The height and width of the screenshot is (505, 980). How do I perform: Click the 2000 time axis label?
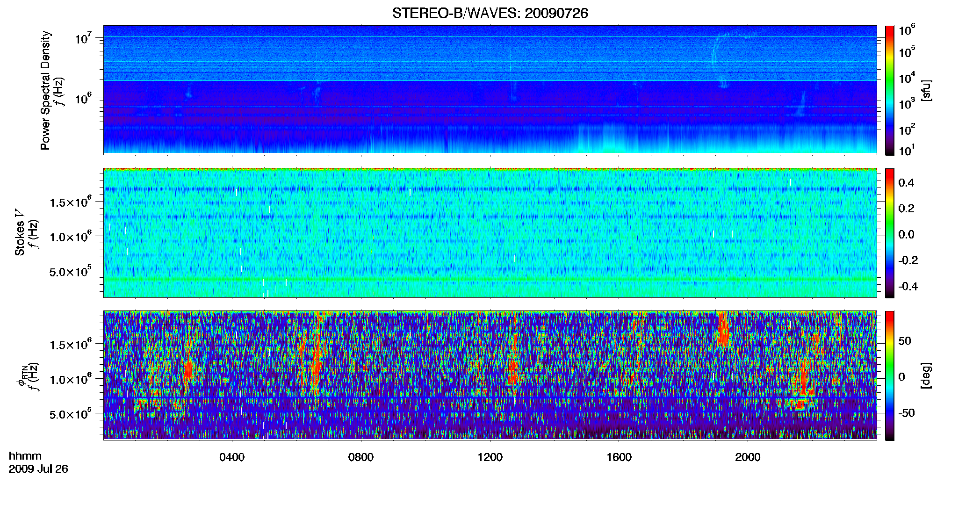point(748,457)
